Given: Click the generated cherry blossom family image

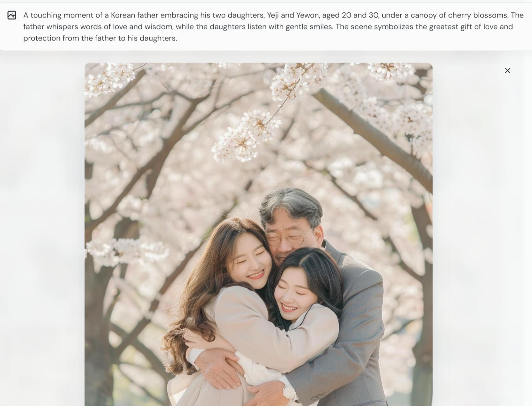Looking at the screenshot, I should 258,234.
